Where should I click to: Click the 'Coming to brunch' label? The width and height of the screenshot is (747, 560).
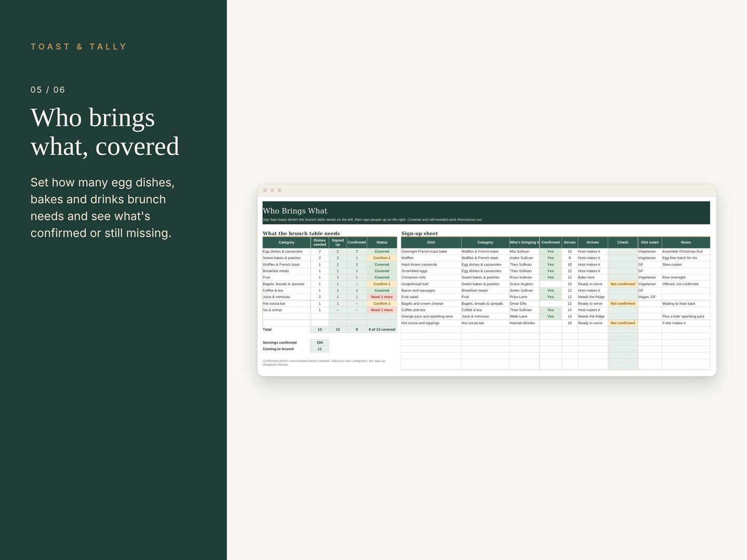[279, 349]
